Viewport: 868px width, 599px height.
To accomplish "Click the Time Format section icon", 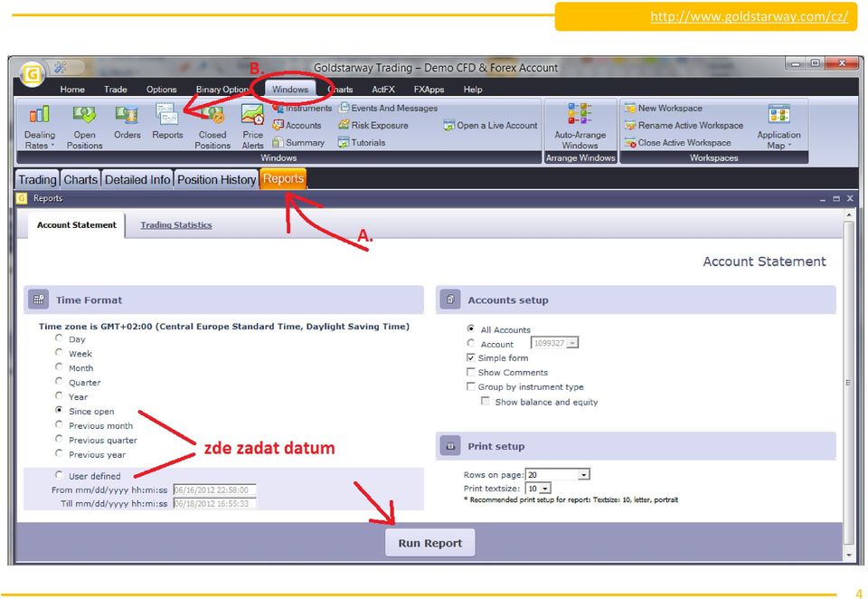I will pyautogui.click(x=39, y=299).
